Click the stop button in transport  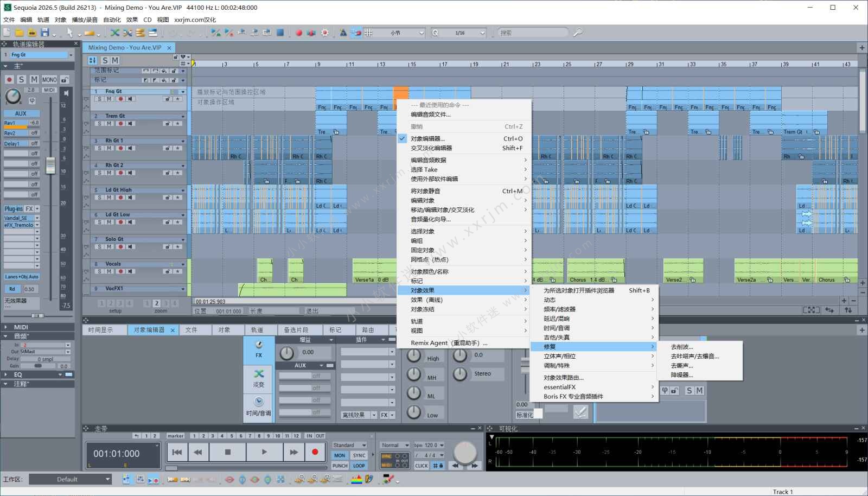coord(228,452)
